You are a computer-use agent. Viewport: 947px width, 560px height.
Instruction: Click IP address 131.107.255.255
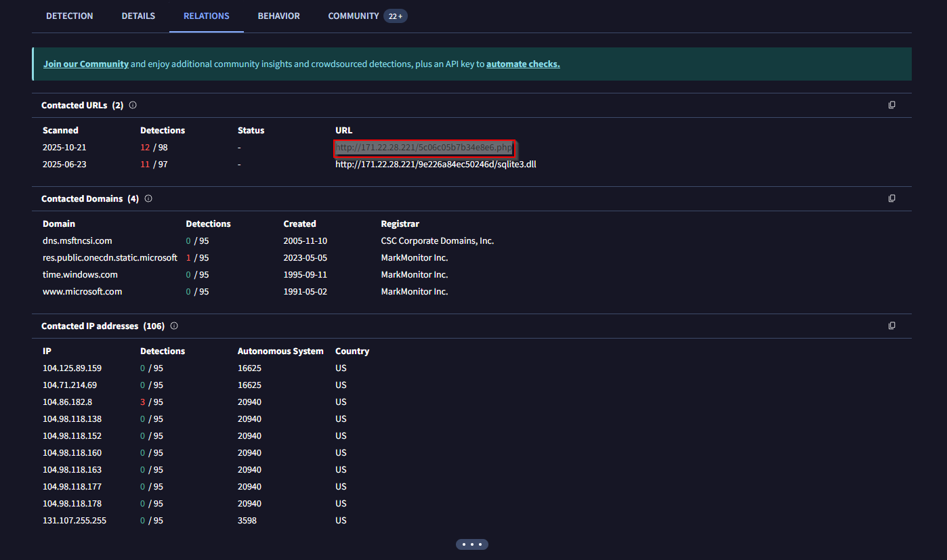[x=74, y=521]
